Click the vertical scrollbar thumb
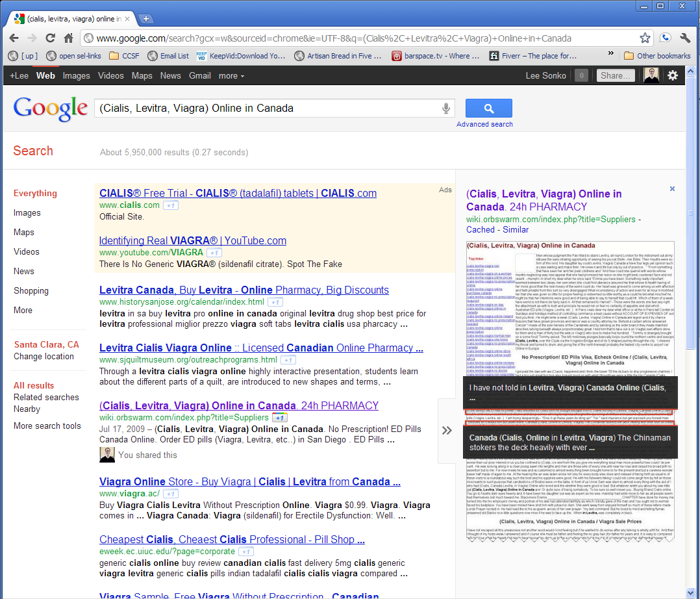 tap(690, 212)
